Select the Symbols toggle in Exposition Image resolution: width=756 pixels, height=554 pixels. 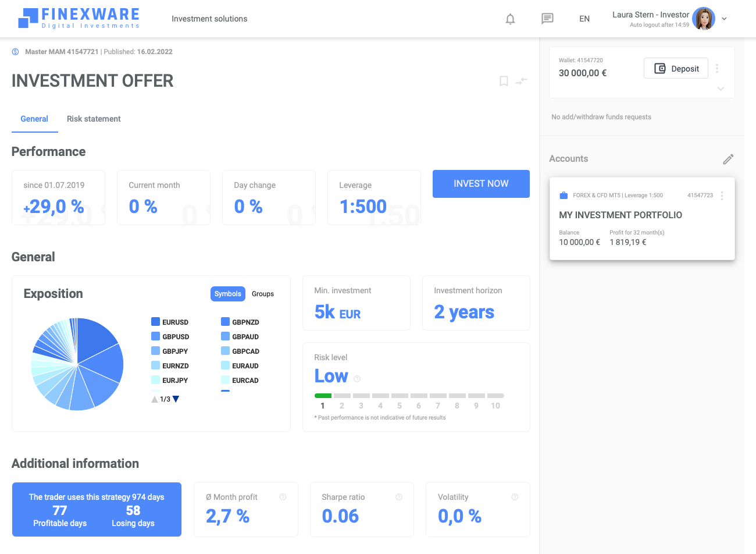tap(227, 294)
